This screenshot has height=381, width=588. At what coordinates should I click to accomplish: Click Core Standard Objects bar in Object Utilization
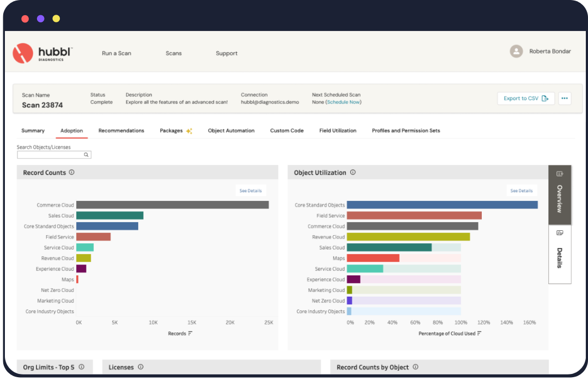[x=442, y=205]
